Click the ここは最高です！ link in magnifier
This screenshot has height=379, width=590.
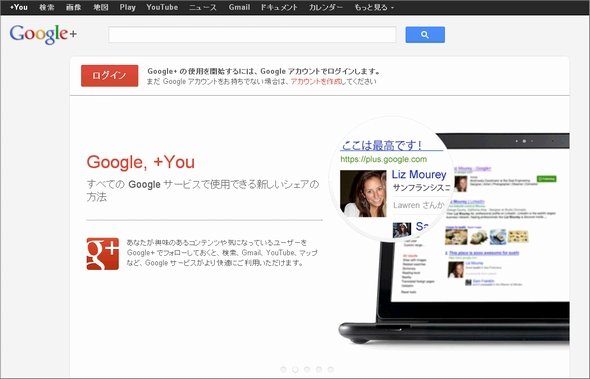pos(382,145)
